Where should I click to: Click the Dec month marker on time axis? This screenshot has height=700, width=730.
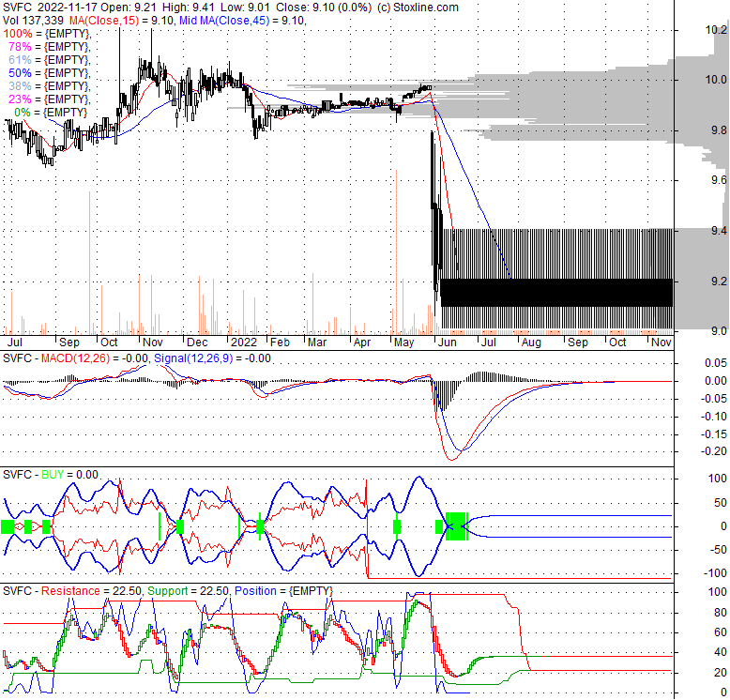(x=197, y=342)
